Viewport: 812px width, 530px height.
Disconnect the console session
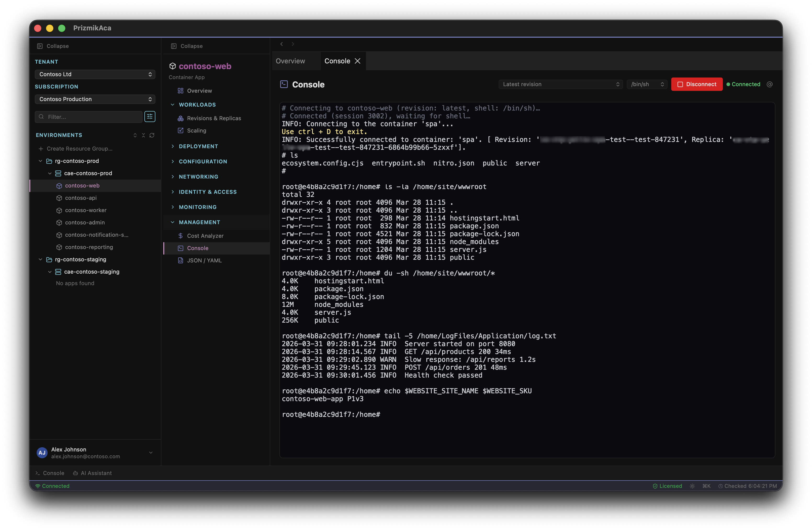[x=697, y=84]
